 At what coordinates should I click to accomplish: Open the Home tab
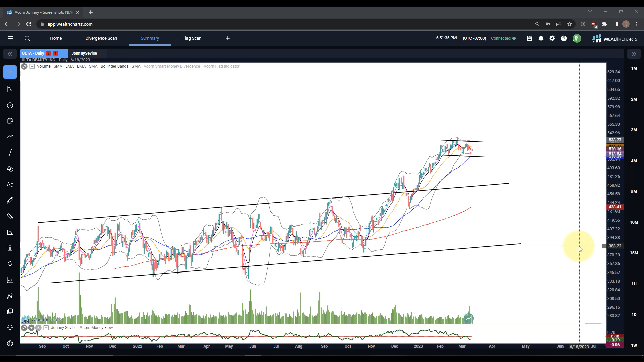pos(56,38)
